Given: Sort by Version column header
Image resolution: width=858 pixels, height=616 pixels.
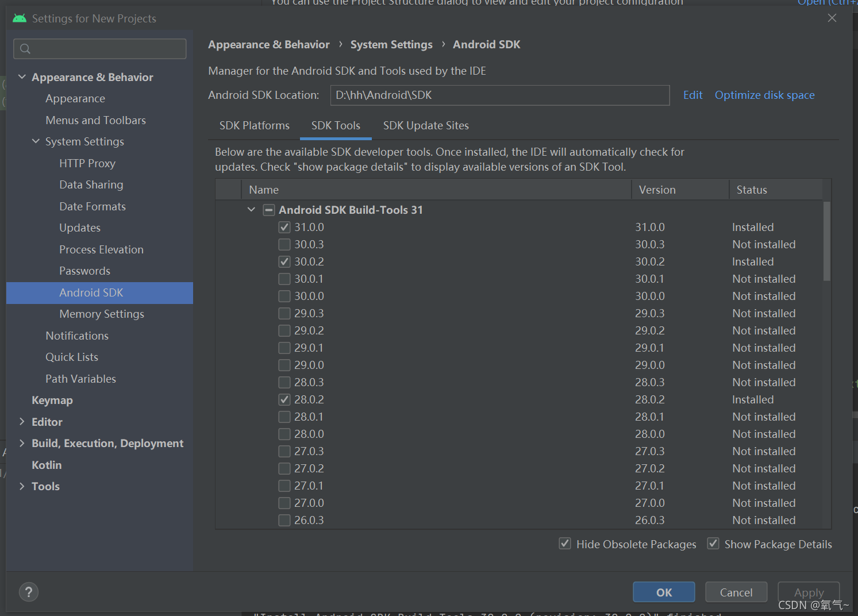Looking at the screenshot, I should pos(680,190).
